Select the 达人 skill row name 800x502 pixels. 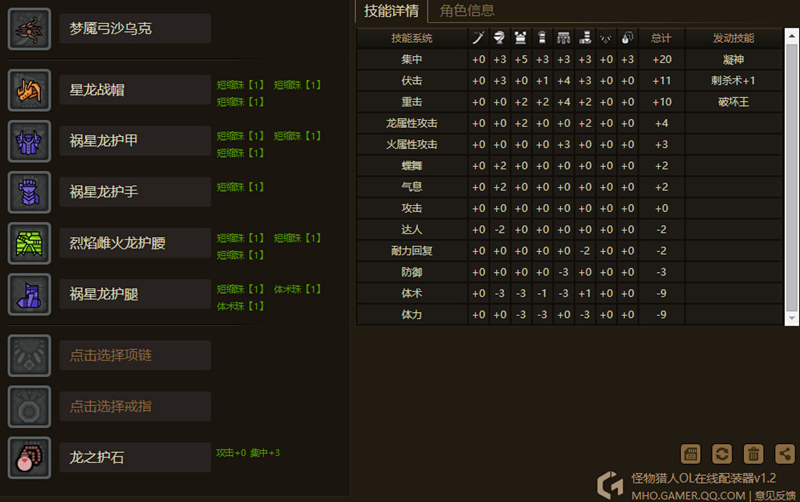[x=412, y=230]
